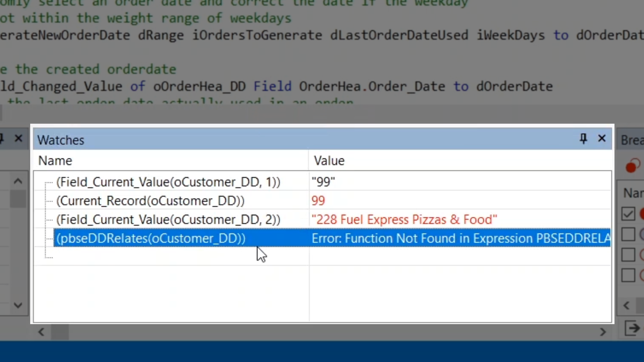Image resolution: width=644 pixels, height=362 pixels.
Task: Close the Watches panel
Action: (x=602, y=138)
